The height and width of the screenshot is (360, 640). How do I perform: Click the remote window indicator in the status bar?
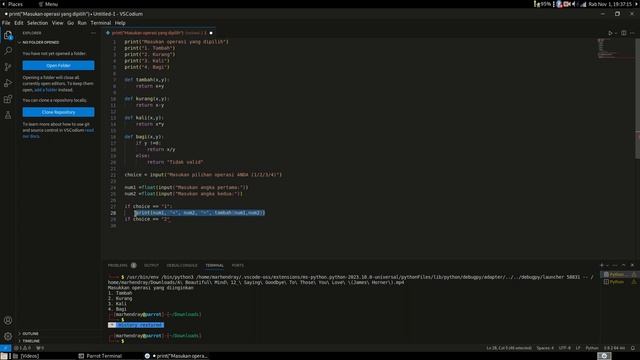pos(5,348)
